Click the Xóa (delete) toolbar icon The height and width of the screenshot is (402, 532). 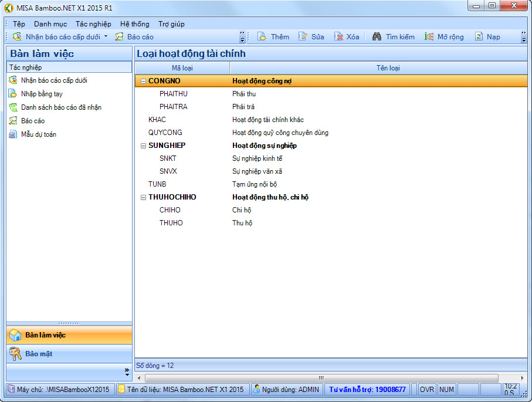(338, 36)
